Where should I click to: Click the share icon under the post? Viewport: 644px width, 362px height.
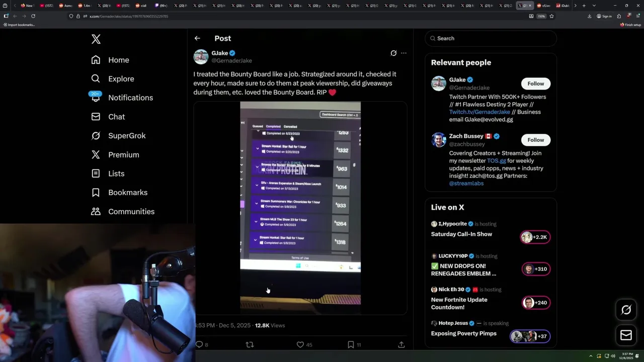[x=401, y=344]
